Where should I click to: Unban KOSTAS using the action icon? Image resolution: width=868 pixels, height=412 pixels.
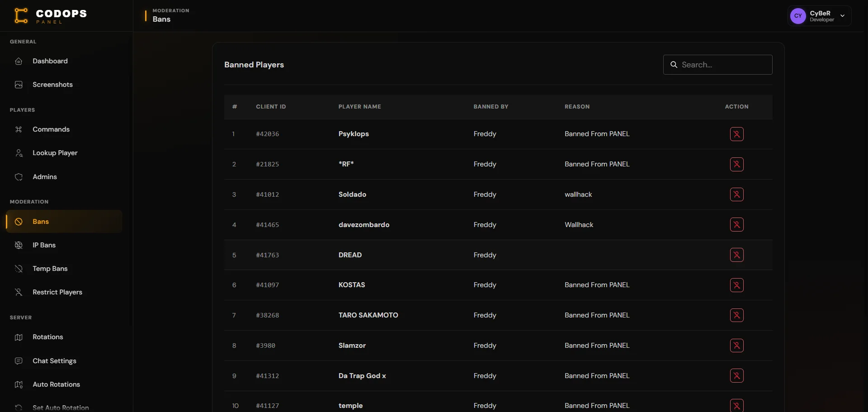pyautogui.click(x=736, y=285)
